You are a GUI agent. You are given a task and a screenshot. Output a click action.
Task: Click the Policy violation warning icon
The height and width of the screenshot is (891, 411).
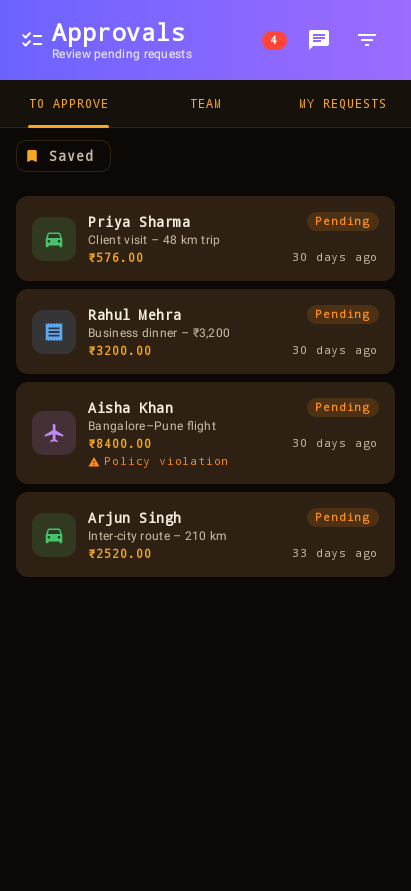coord(94,462)
